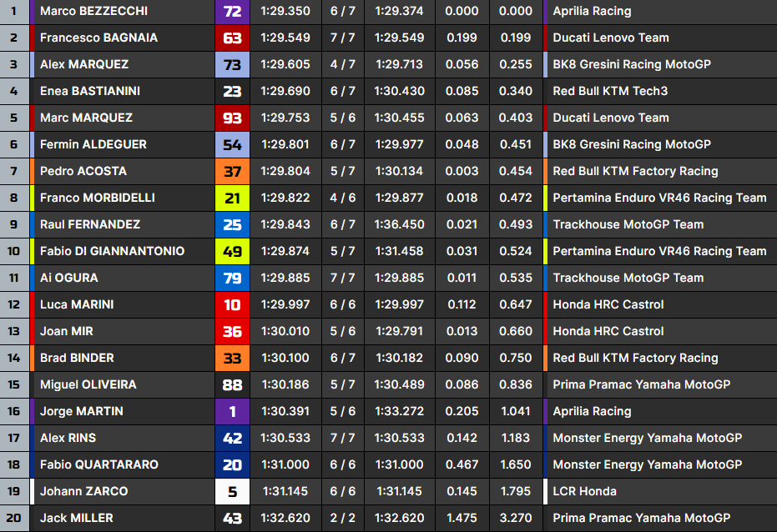Image resolution: width=777 pixels, height=532 pixels.
Task: Select the yellow number 21 badge
Action: (x=232, y=198)
